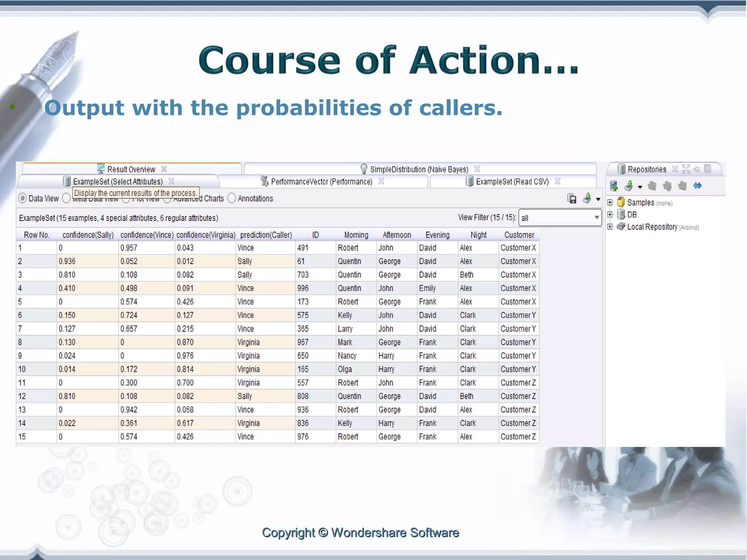
Task: Detach the Repositories panel
Action: [x=708, y=168]
